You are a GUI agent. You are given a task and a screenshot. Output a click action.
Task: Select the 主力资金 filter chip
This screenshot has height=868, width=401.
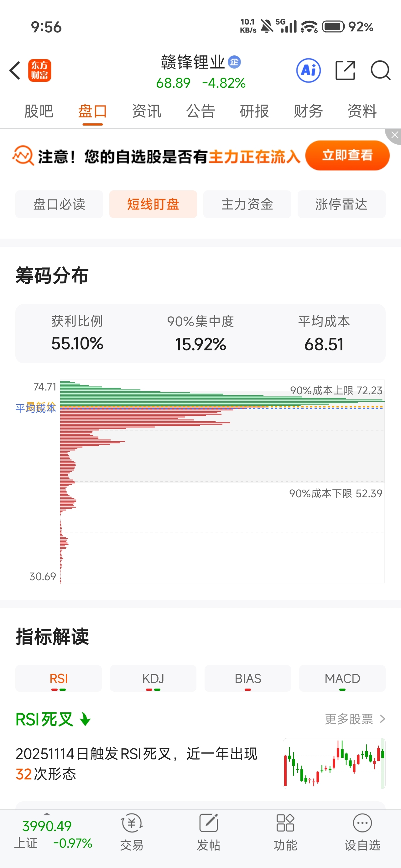pyautogui.click(x=247, y=204)
